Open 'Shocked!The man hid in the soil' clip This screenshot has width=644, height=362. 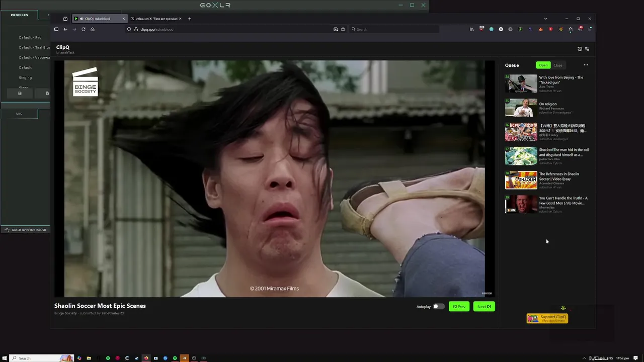coord(563,152)
